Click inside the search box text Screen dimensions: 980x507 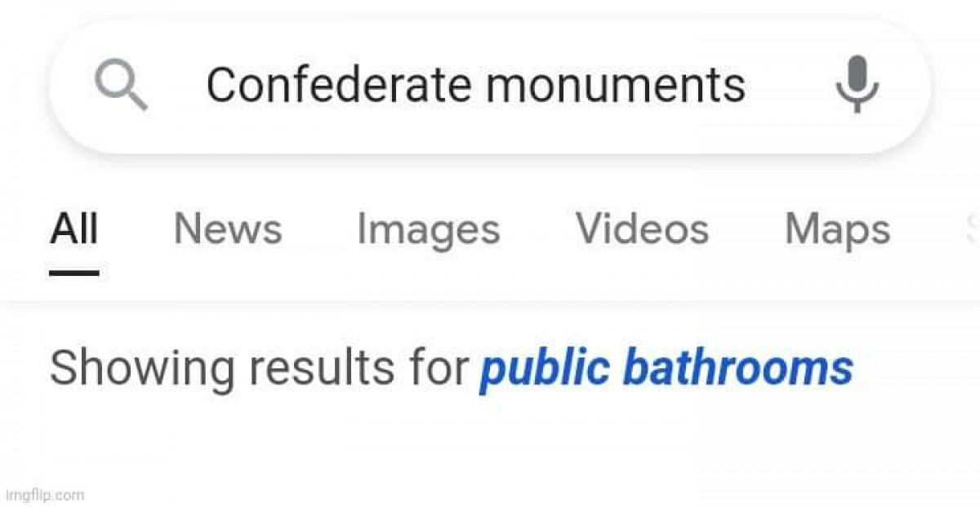click(x=475, y=85)
